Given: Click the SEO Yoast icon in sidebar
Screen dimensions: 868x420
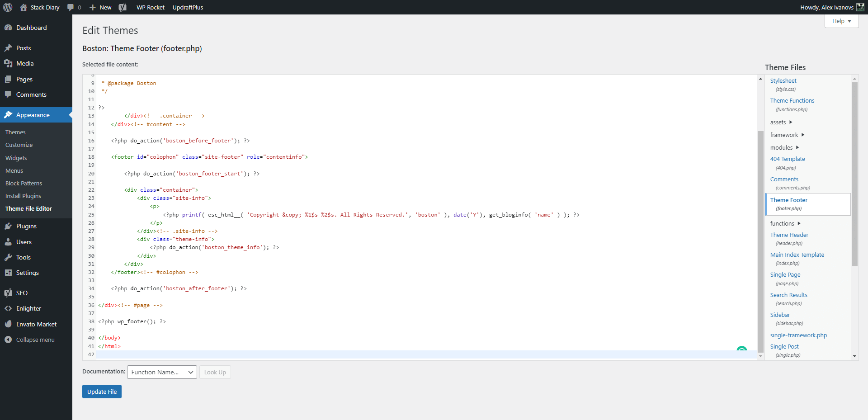Looking at the screenshot, I should pyautogui.click(x=8, y=293).
